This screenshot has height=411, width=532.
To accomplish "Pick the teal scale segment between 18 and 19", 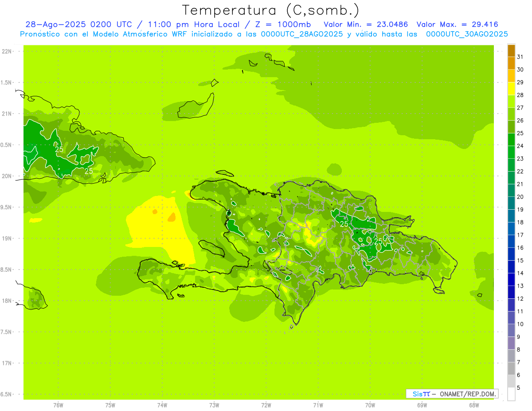I will (x=511, y=216).
